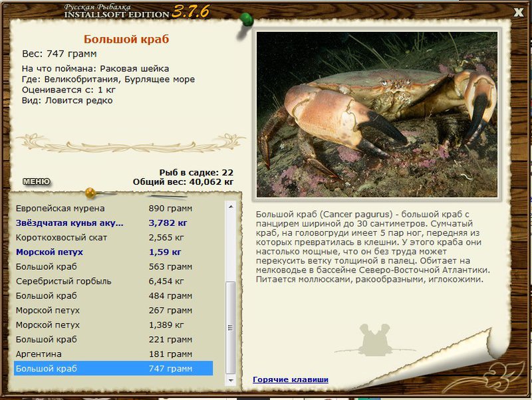This screenshot has height=400, width=532.
Task: Close the fish keepnet window
Action: coord(519,12)
